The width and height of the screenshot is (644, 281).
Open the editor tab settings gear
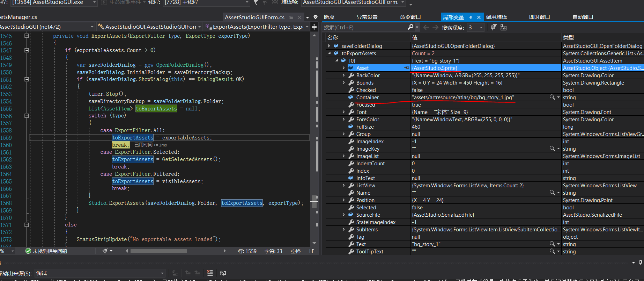click(x=316, y=17)
